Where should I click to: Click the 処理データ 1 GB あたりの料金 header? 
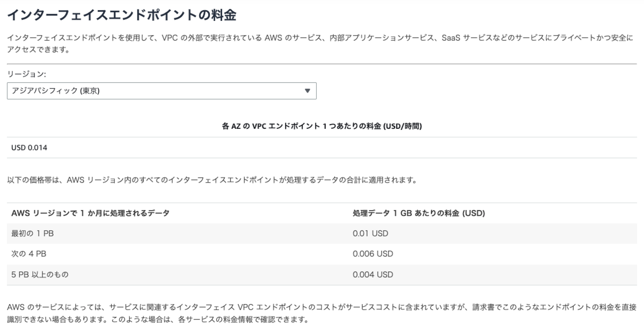[x=419, y=213]
